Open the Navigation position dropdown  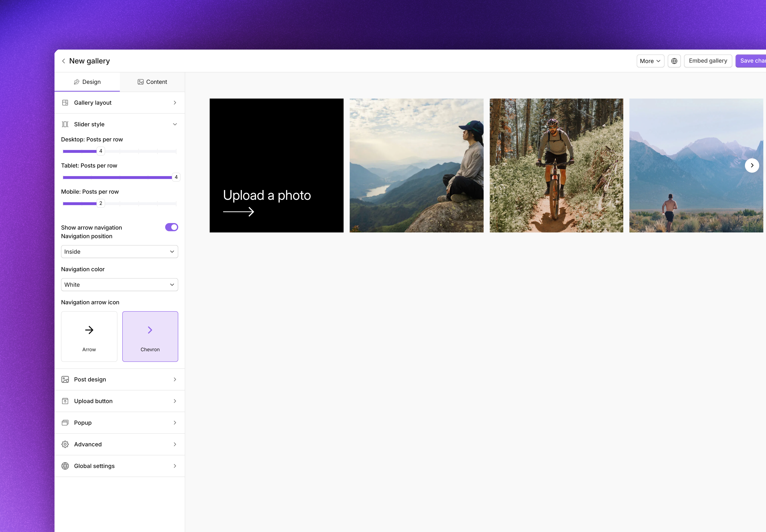(119, 252)
